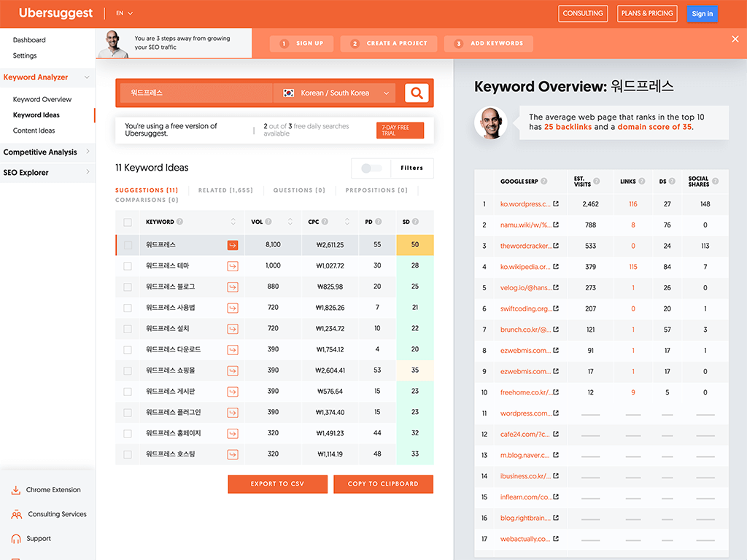Image resolution: width=747 pixels, height=560 pixels.
Task: Click COPY TO CLIPBOARD button
Action: tap(383, 484)
